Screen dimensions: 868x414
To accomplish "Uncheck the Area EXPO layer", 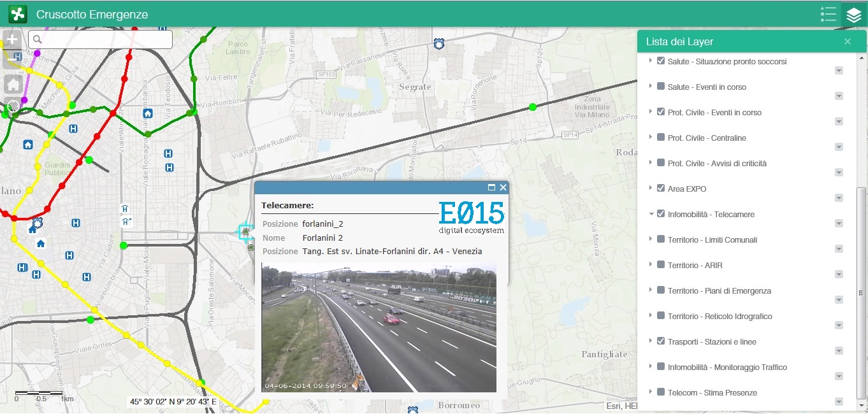I will [x=661, y=188].
